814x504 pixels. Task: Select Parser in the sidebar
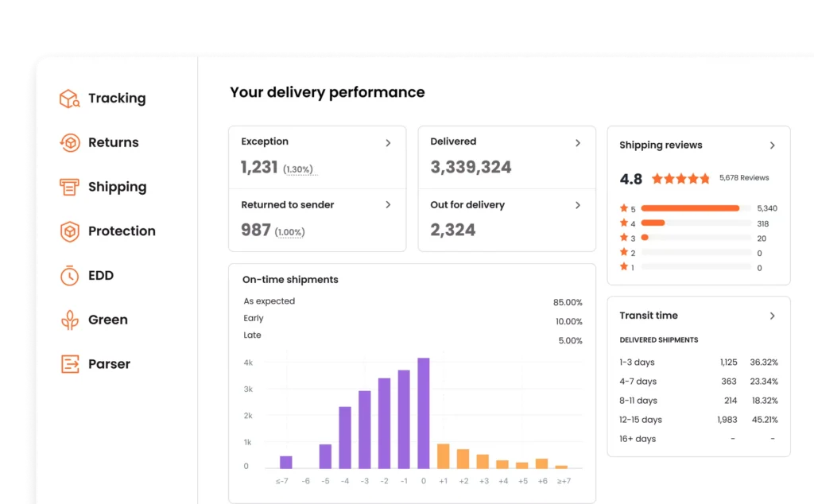tap(109, 364)
